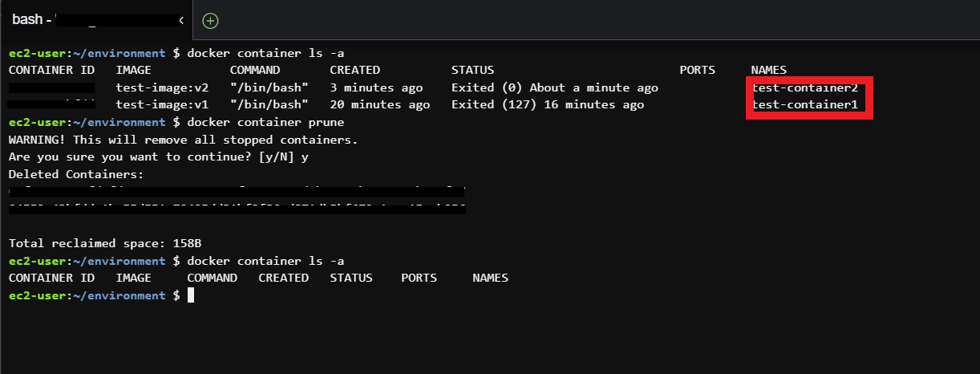The image size is (980, 374).
Task: Click the test-image:v1 image entry
Action: tap(163, 104)
